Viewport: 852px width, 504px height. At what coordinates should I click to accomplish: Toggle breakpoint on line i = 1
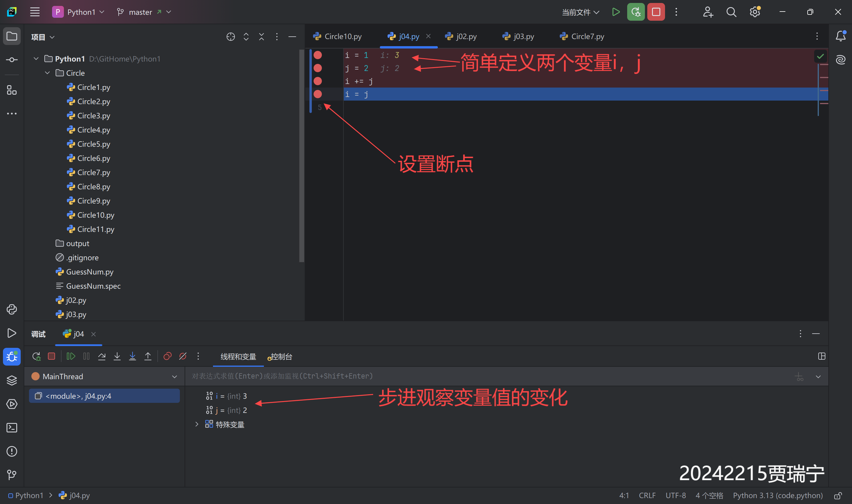[x=318, y=55]
